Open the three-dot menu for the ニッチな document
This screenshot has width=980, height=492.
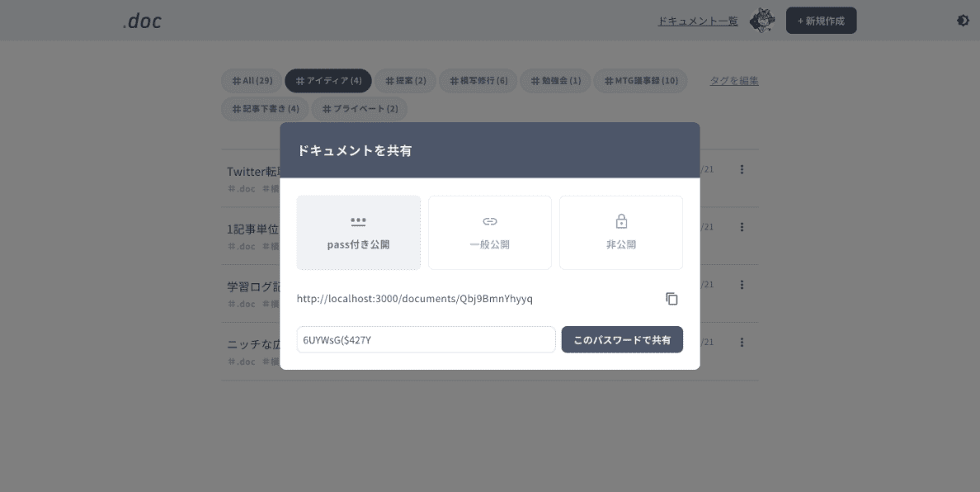742,342
